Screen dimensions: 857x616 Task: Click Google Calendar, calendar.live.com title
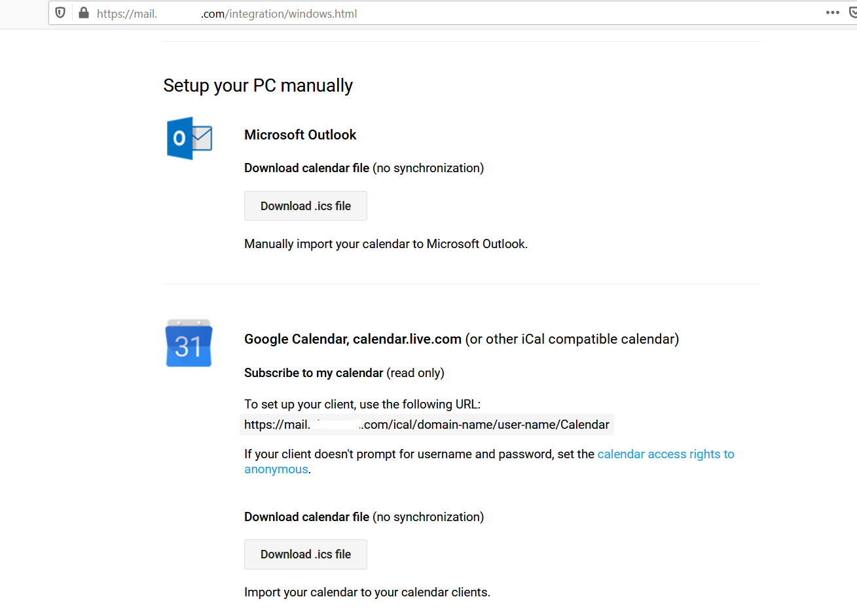tap(353, 339)
